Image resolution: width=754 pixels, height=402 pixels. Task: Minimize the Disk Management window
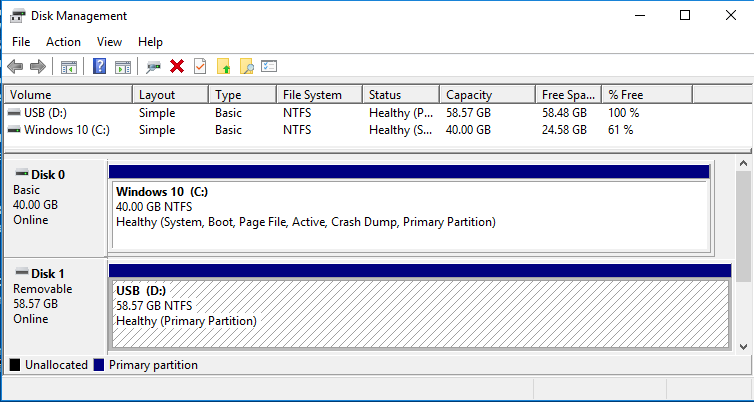tap(640, 15)
